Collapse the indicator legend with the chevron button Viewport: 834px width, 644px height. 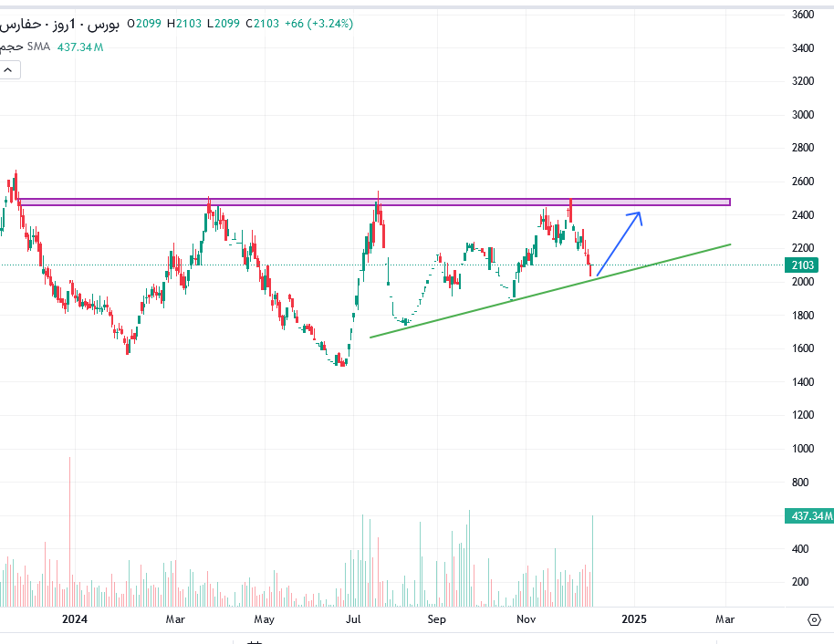(x=9, y=69)
